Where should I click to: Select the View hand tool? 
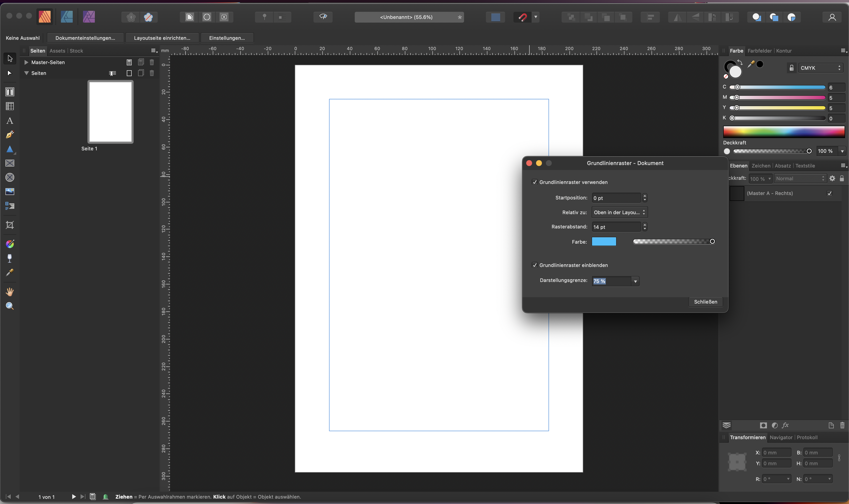click(10, 292)
